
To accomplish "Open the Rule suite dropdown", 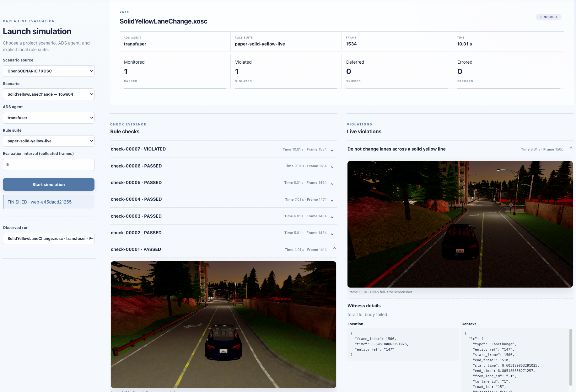I will 49,141.
